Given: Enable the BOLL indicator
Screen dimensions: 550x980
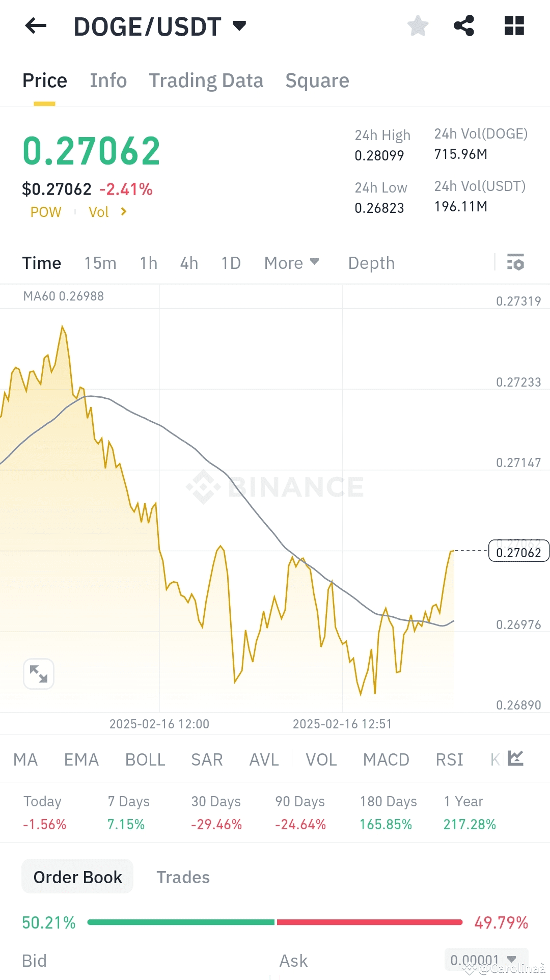Looking at the screenshot, I should tap(145, 759).
